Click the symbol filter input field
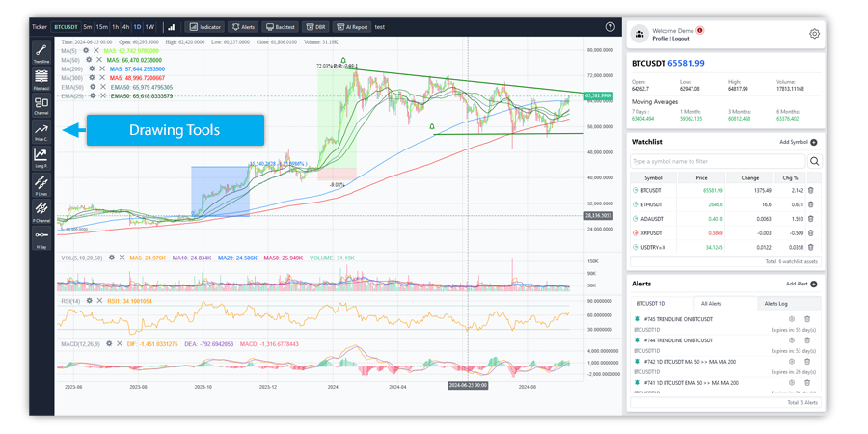Viewport: 868px width, 434px height. pyautogui.click(x=716, y=161)
